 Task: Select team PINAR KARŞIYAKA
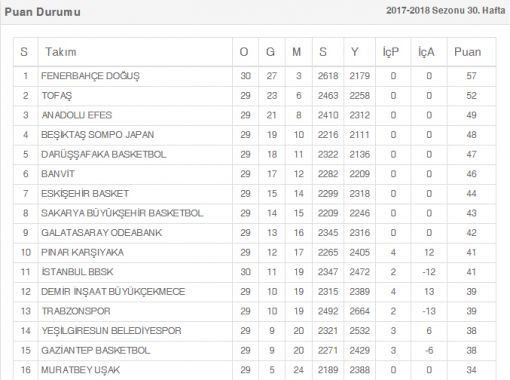tap(82, 252)
